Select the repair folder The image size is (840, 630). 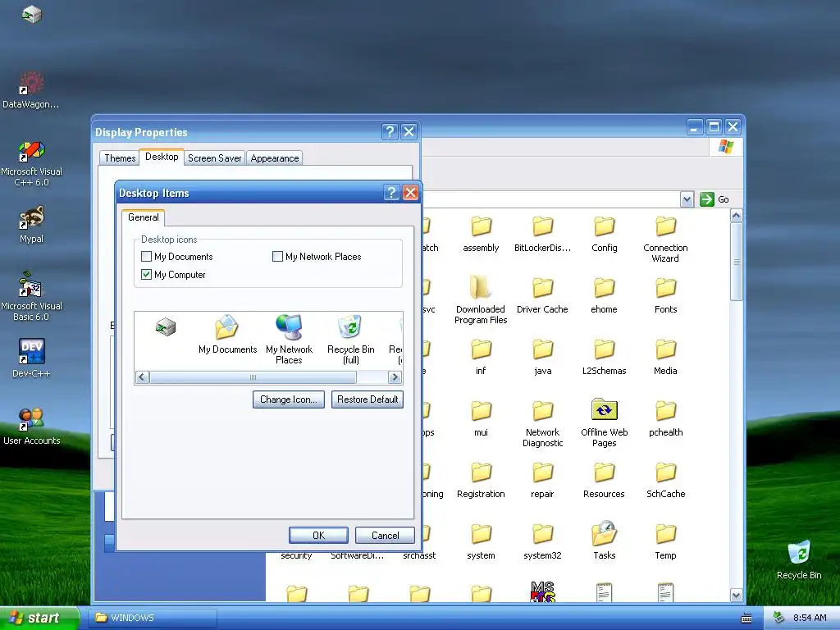(x=543, y=481)
